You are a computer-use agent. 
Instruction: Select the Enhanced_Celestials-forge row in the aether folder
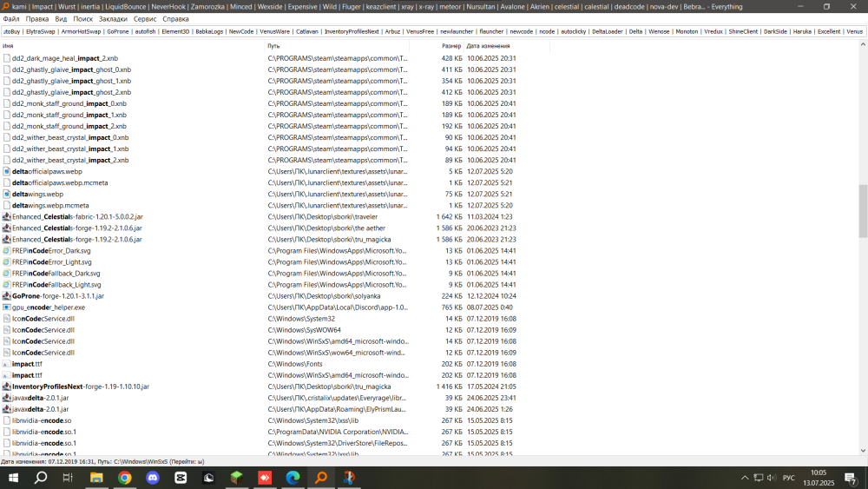(x=77, y=228)
